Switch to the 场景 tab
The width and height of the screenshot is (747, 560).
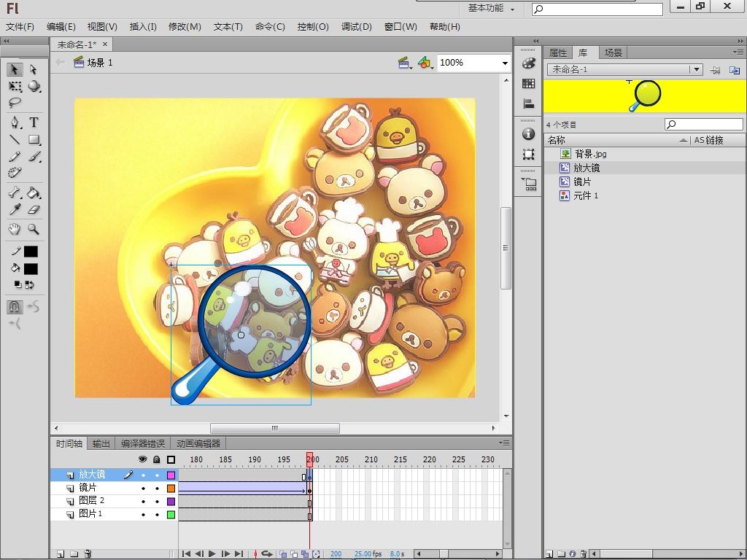tap(613, 52)
